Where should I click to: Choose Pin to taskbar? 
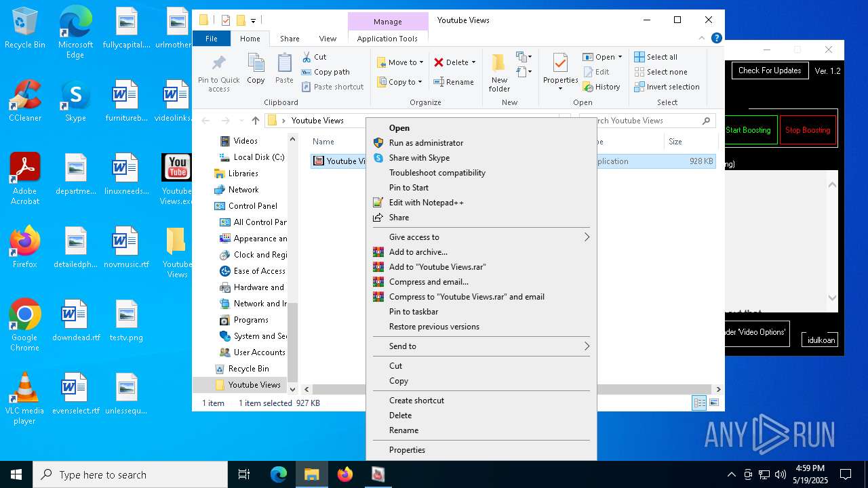(x=481, y=312)
